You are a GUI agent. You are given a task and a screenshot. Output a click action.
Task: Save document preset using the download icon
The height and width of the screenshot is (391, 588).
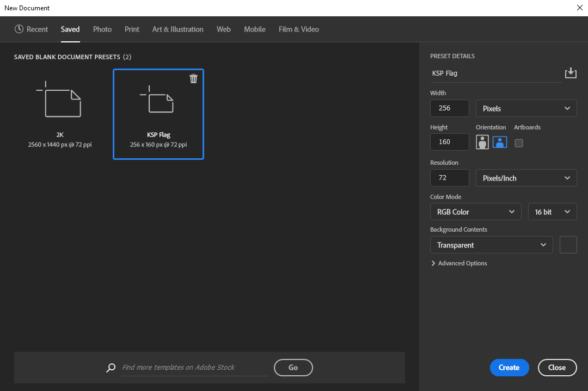coord(571,73)
